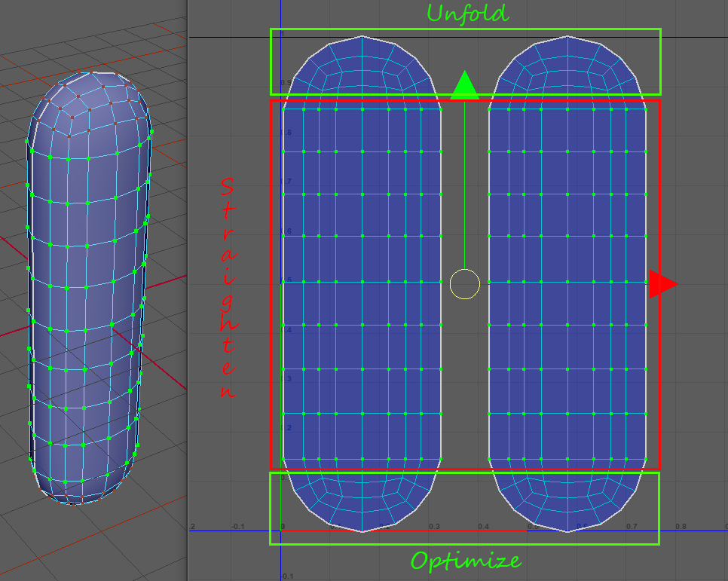Image resolution: width=728 pixels, height=581 pixels.
Task: Click the middle of the right UV shell body
Action: [x=567, y=283]
